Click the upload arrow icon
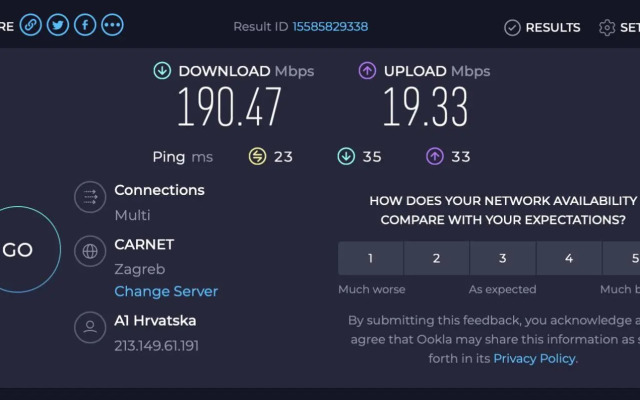Screen dimensions: 640x400 tap(367, 71)
